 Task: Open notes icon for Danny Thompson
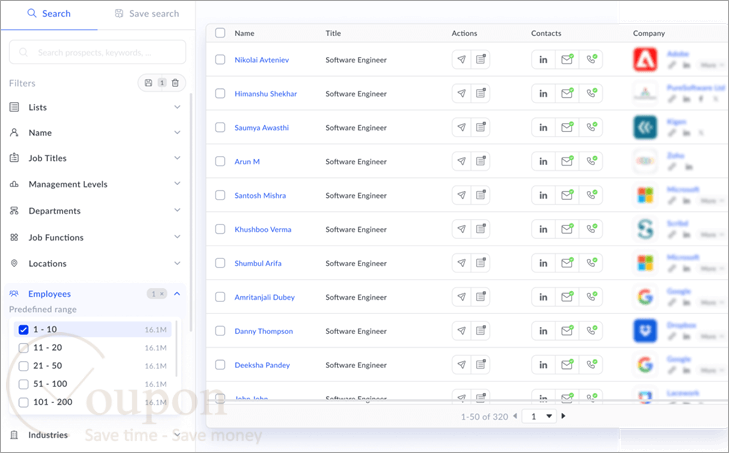(481, 331)
